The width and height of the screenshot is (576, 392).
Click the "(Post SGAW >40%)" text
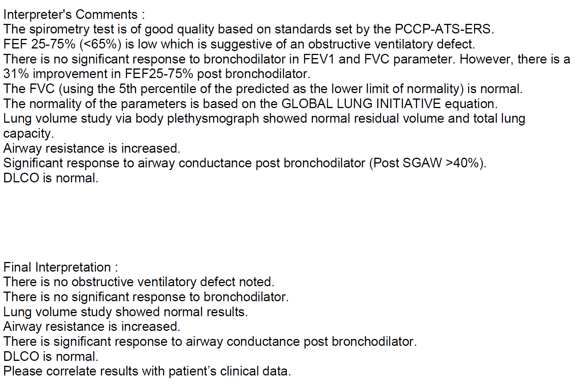point(427,163)
